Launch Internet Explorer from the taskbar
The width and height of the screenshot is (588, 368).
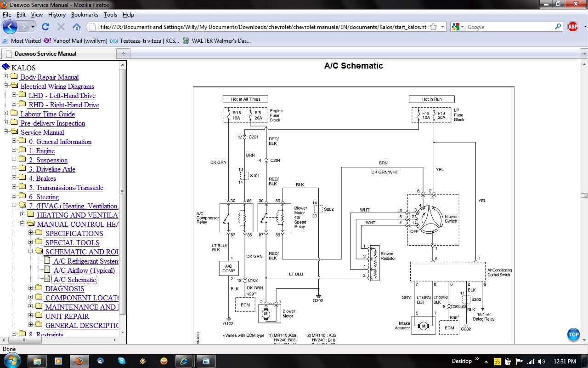point(185,361)
